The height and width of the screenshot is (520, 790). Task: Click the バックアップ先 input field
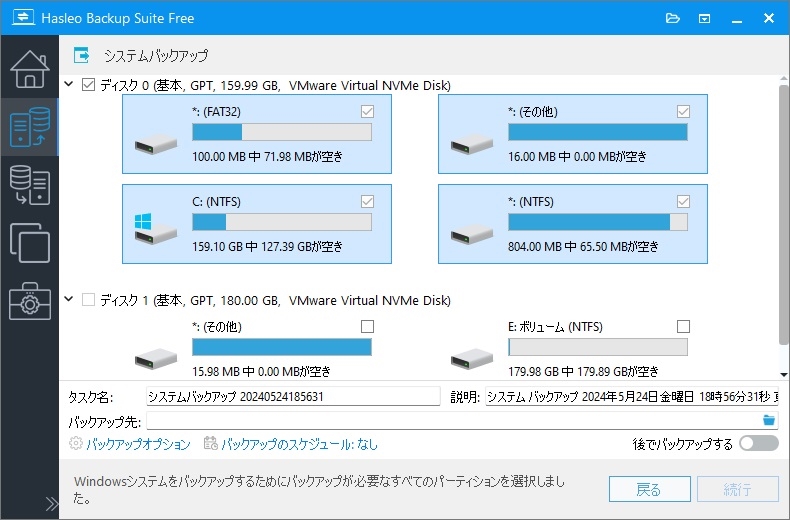click(x=463, y=420)
